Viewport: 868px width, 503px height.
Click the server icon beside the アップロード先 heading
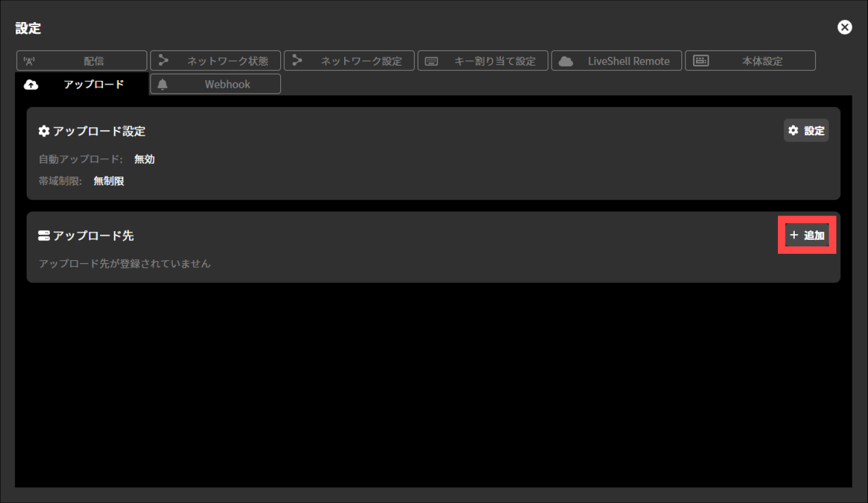[x=44, y=235]
